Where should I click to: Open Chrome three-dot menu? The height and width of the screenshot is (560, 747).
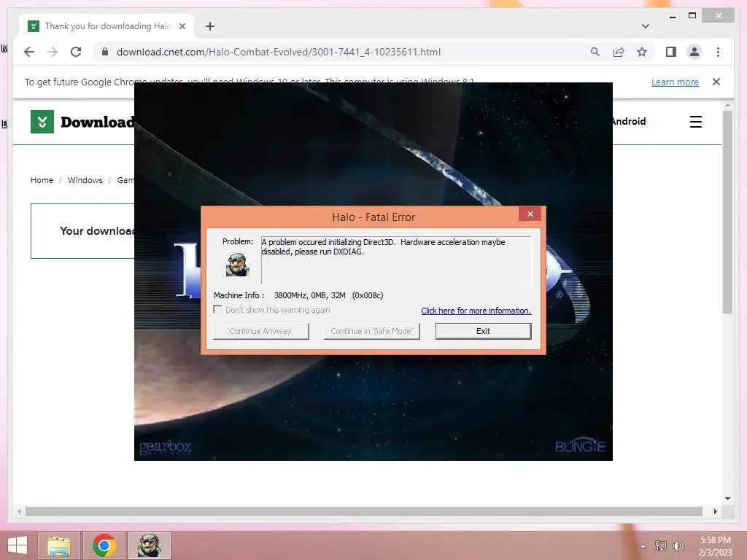tap(718, 52)
